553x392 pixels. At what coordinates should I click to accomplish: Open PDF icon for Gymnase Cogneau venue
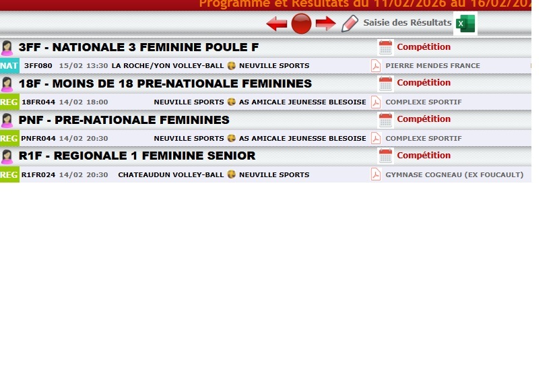click(x=376, y=175)
